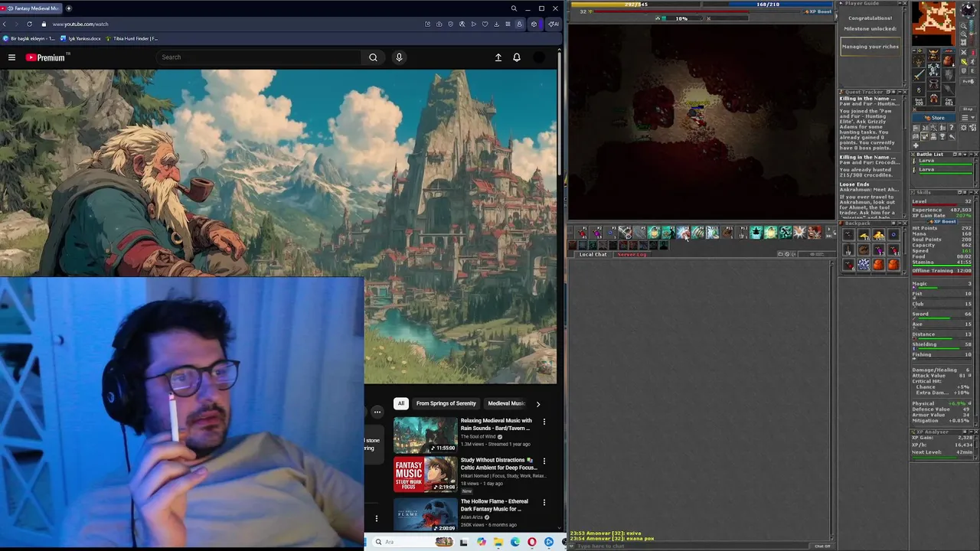
Task: Open options for Study Without Distractions video
Action: point(544,461)
